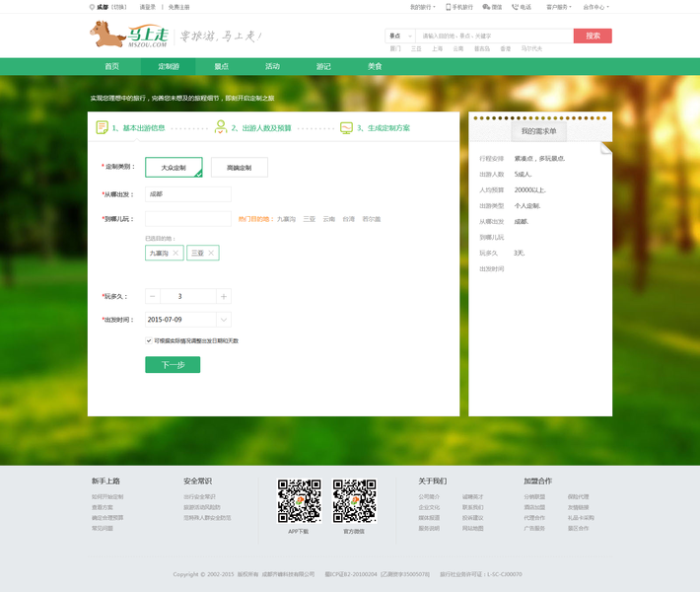The height and width of the screenshot is (592, 700).
Task: Click the green 下一步 button
Action: (x=173, y=365)
